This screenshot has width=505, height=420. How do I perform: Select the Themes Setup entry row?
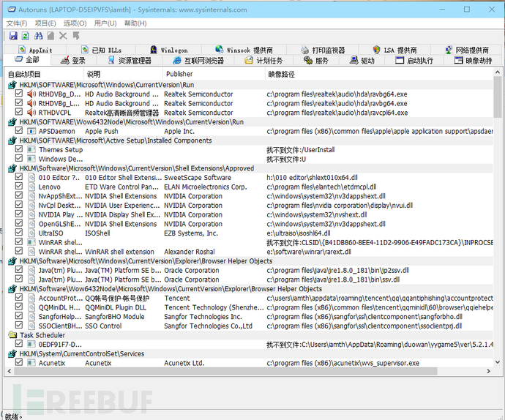pos(61,150)
